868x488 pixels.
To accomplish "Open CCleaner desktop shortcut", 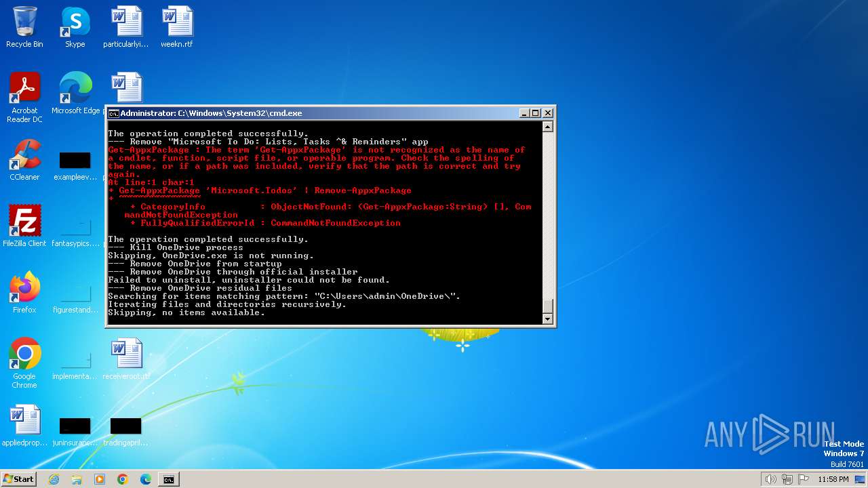I will pyautogui.click(x=24, y=160).
